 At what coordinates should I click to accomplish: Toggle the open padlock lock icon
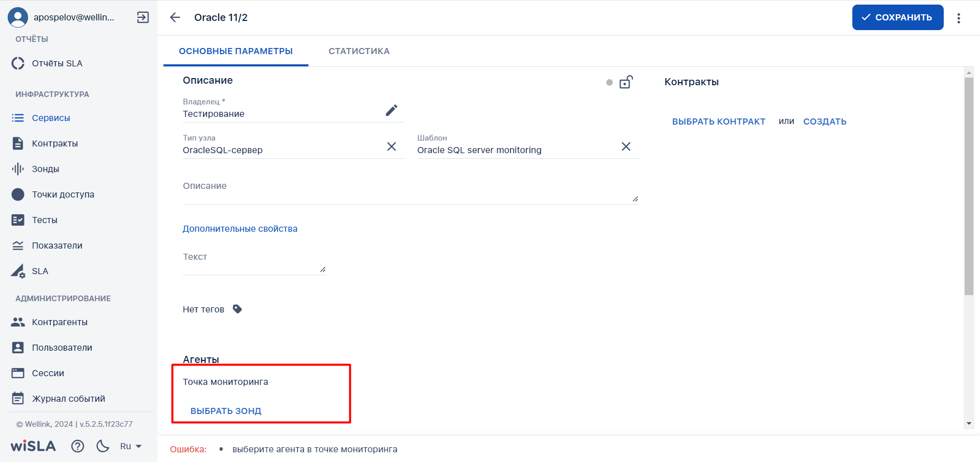click(626, 82)
